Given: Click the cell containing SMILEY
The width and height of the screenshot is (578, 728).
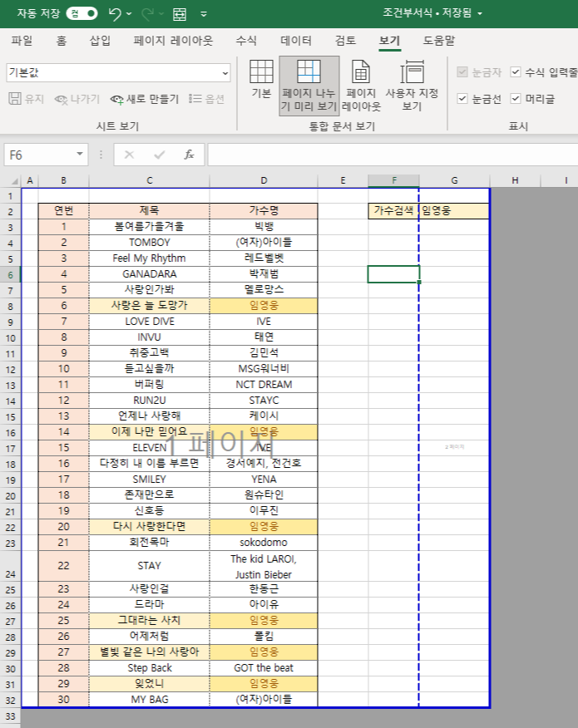Looking at the screenshot, I should pos(149,480).
